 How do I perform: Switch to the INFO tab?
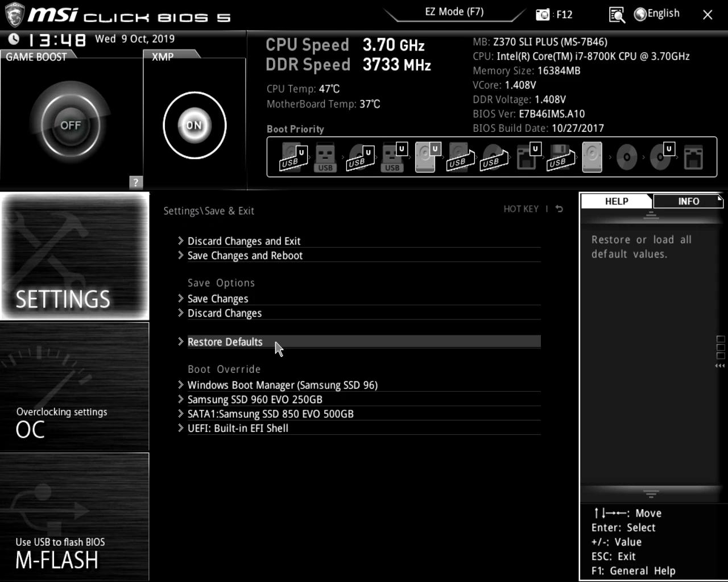pyautogui.click(x=688, y=201)
